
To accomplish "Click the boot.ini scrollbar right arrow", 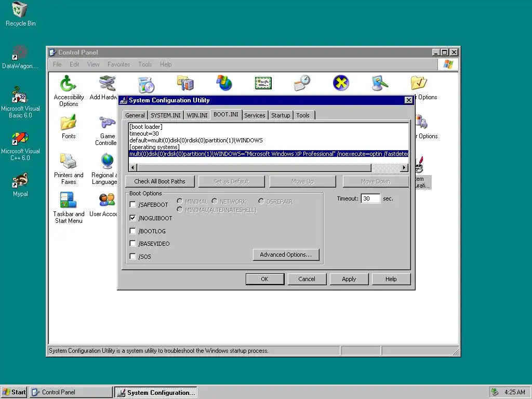I will coord(404,168).
